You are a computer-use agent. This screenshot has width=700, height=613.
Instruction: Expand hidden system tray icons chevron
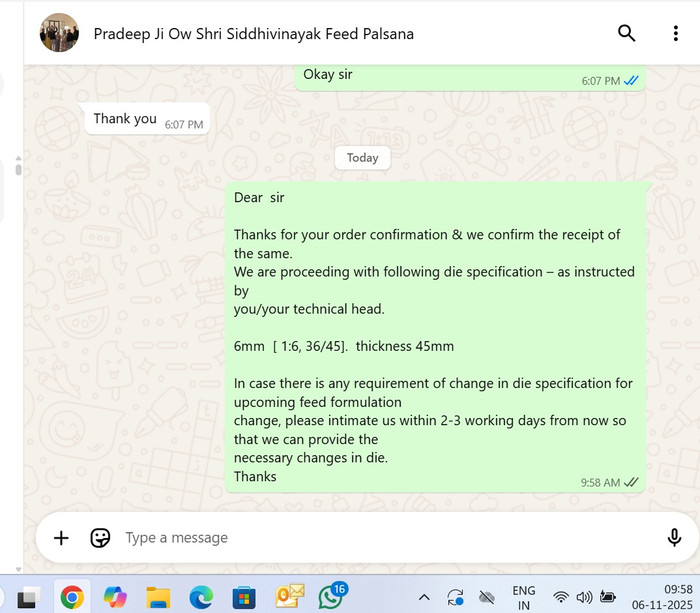(x=424, y=597)
